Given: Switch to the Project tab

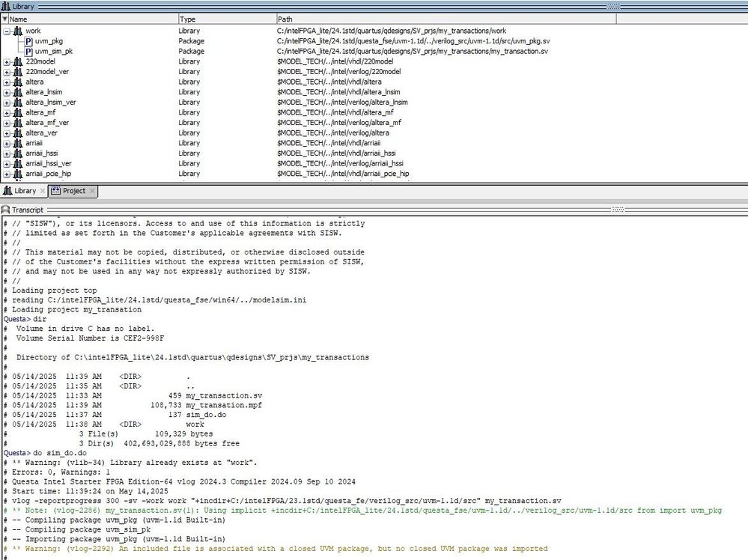Looking at the screenshot, I should 73,191.
